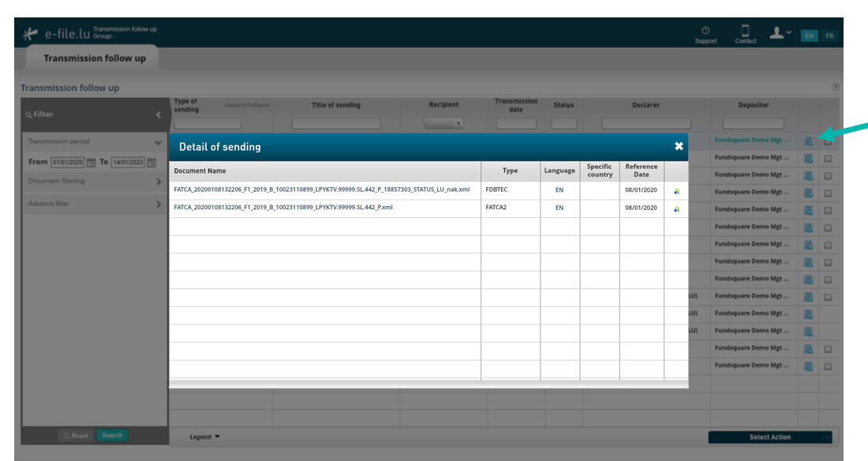Expand the Advance filter section

tap(159, 204)
